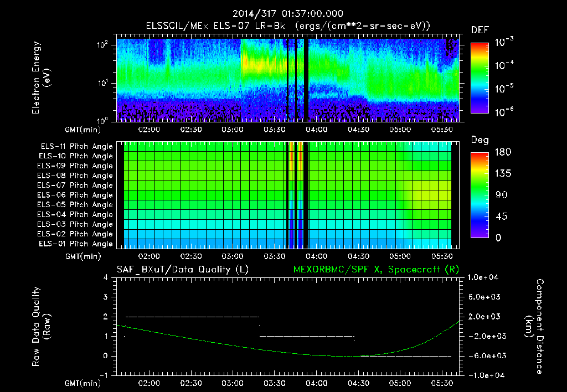Select the ELS-10 Pitch Angle row label
567x392 pixels.
(x=75, y=156)
